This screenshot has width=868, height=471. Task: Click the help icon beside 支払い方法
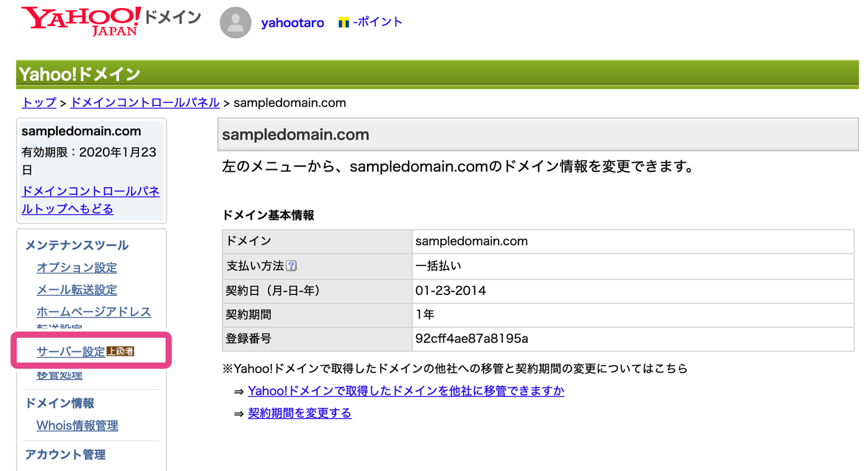coord(291,266)
